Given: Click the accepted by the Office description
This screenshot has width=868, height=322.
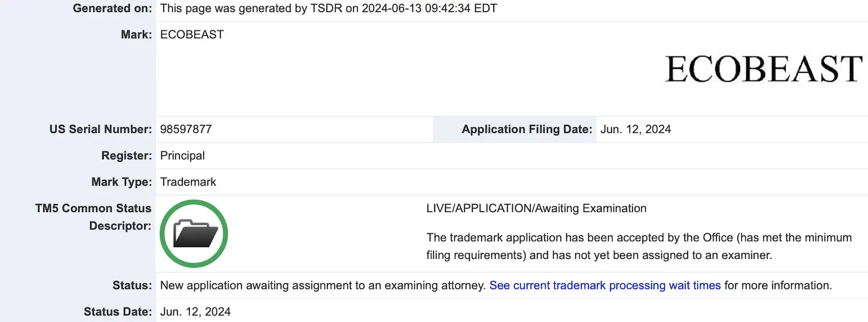Looking at the screenshot, I should tap(639, 246).
